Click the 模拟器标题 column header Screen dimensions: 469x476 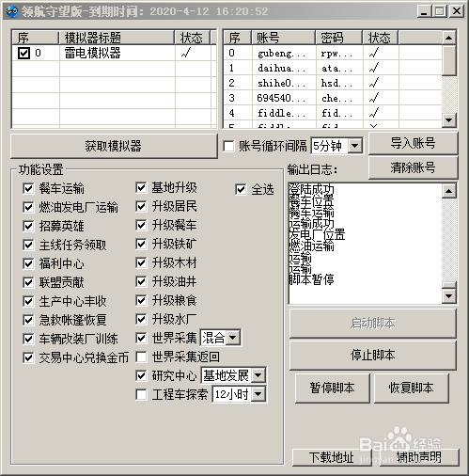coord(117,38)
